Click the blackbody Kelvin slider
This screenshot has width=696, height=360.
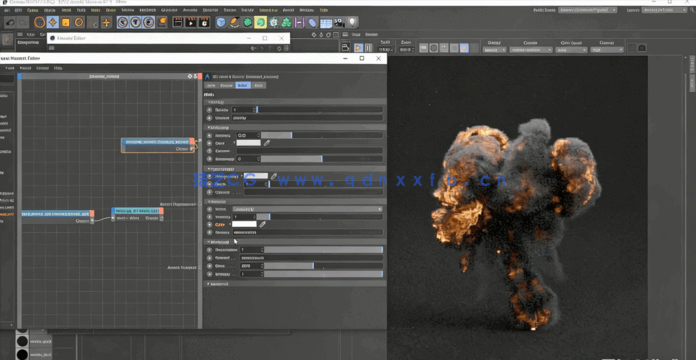324,266
